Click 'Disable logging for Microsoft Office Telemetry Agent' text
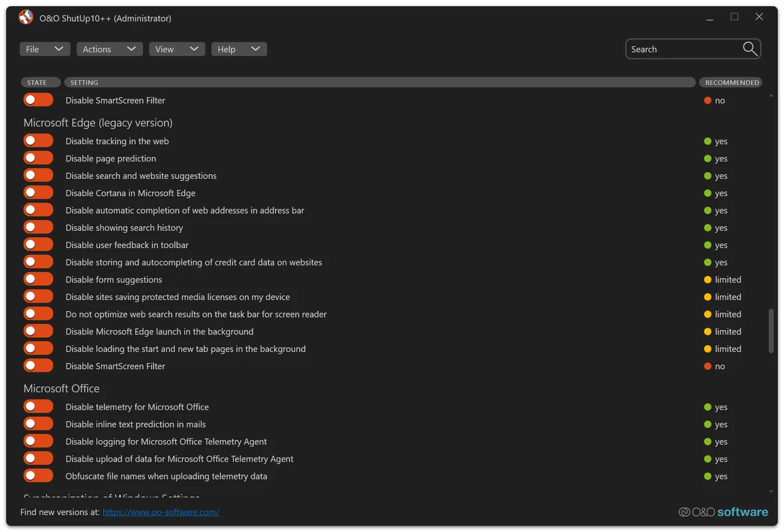Viewport: 784px width, 532px height. 166,442
